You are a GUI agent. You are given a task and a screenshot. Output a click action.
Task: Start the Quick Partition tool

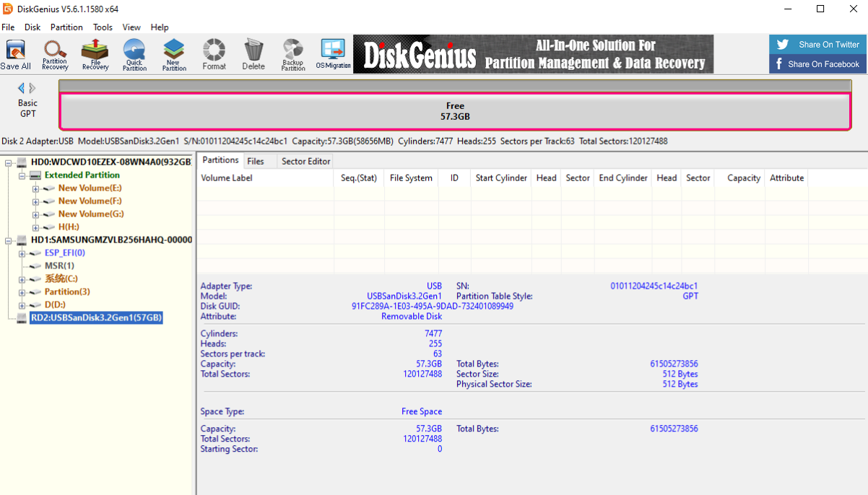(x=134, y=54)
